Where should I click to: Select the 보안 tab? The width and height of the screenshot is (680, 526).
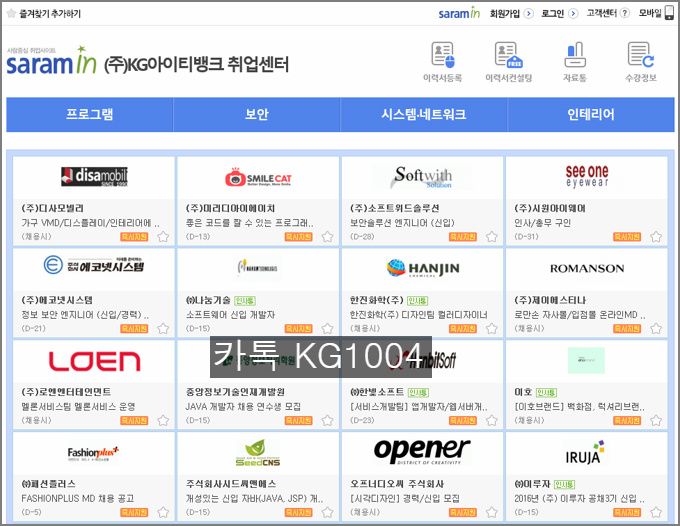pos(257,114)
